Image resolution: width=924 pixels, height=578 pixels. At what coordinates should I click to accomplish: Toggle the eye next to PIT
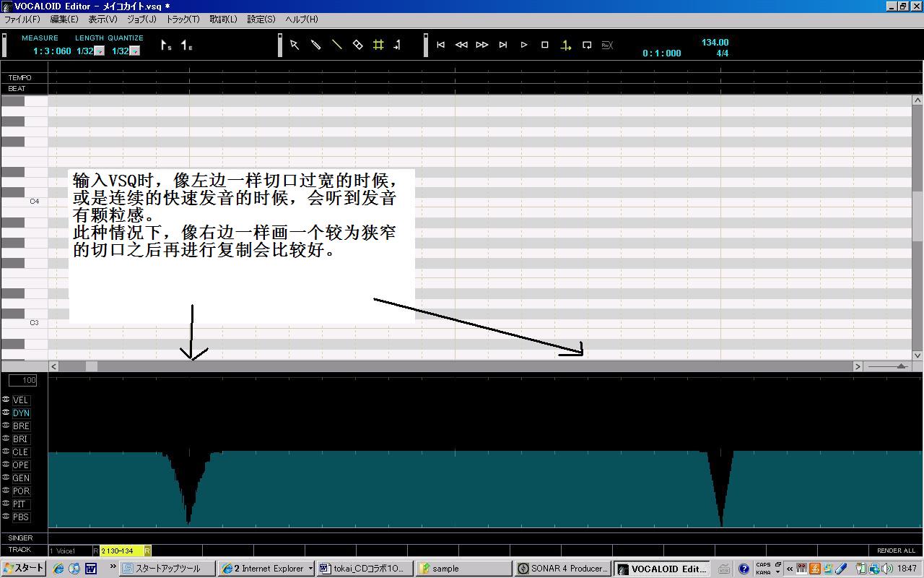[x=6, y=504]
